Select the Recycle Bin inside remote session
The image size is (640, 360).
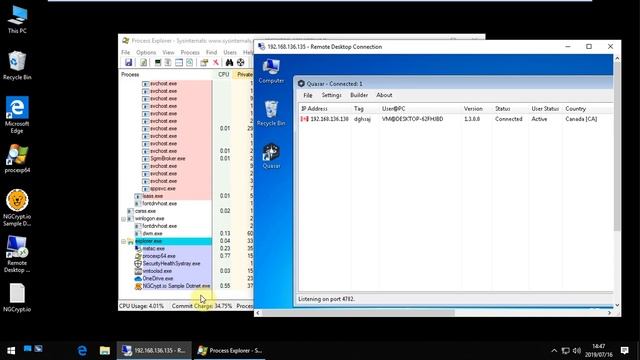click(x=271, y=113)
